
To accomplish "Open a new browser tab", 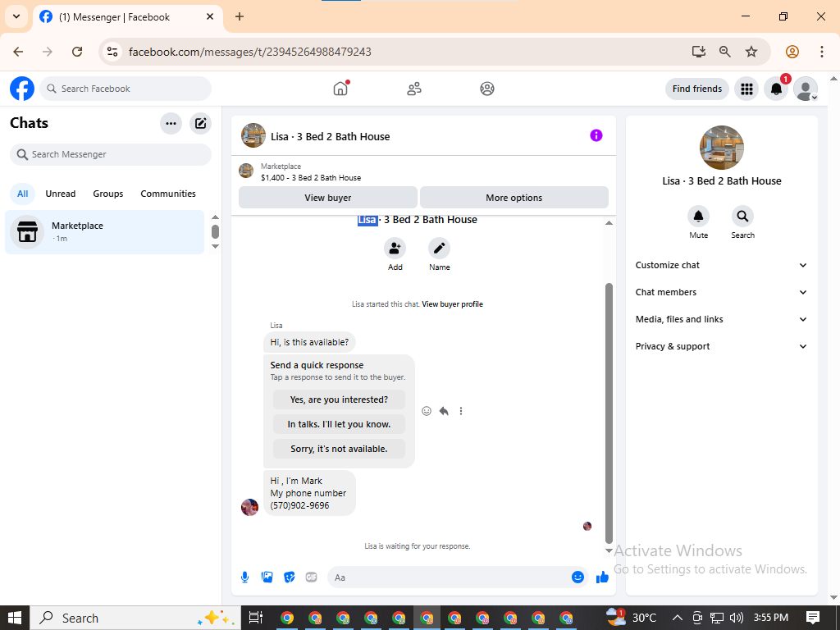I will pos(240,16).
